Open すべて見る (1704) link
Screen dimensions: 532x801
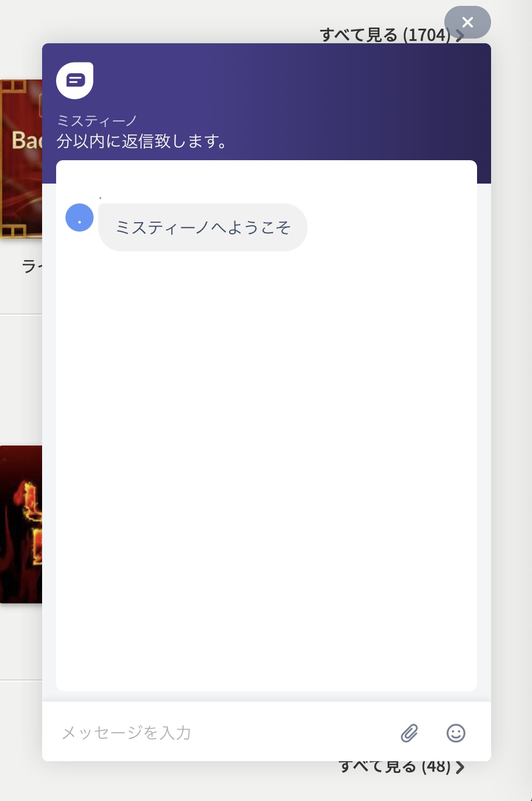click(392, 35)
